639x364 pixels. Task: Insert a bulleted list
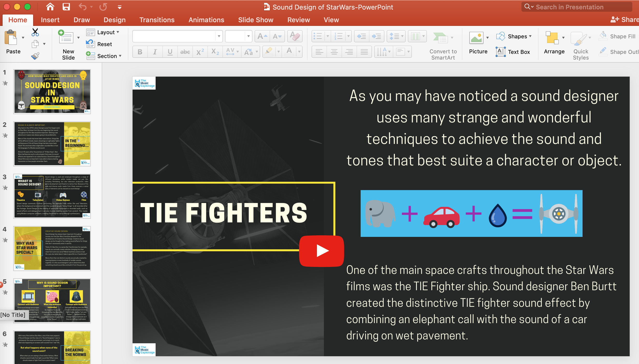(318, 36)
